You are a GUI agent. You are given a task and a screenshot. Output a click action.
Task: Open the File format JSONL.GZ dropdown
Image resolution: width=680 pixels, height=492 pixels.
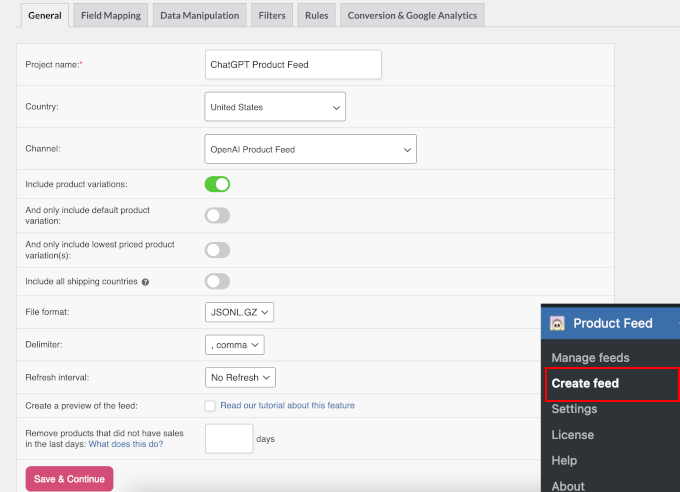click(238, 313)
